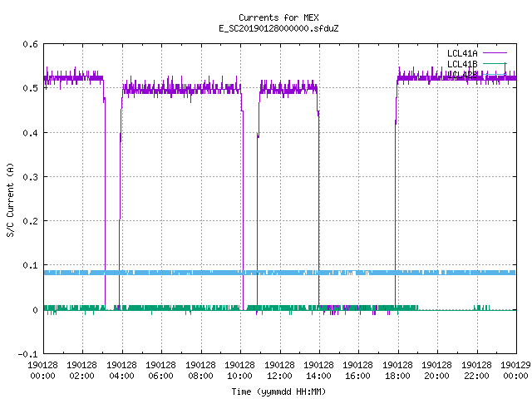Screen dimensions: 532x399
Task: Click the x-axis tick 190128 04:00
Action: 122,371
